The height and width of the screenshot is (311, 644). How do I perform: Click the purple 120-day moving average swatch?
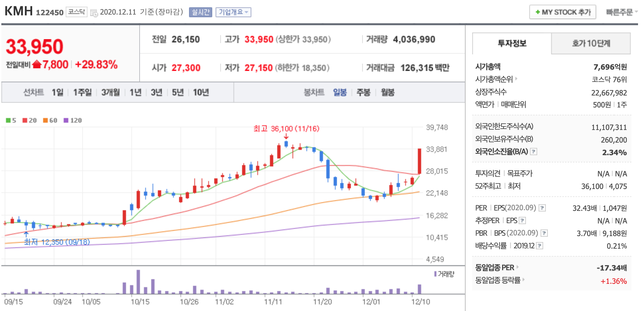pyautogui.click(x=66, y=120)
